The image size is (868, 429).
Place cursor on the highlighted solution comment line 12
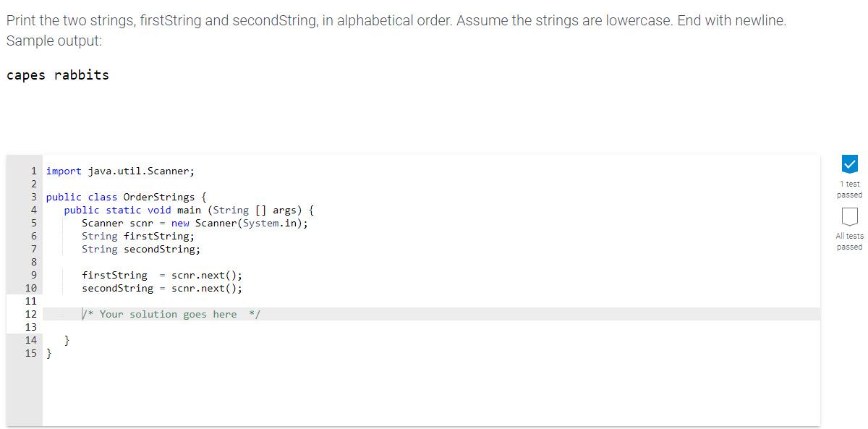click(170, 314)
